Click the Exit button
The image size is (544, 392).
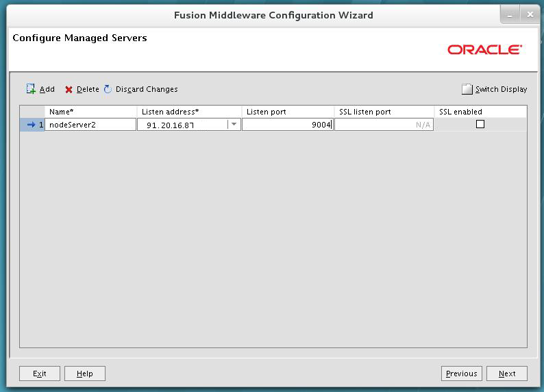40,373
